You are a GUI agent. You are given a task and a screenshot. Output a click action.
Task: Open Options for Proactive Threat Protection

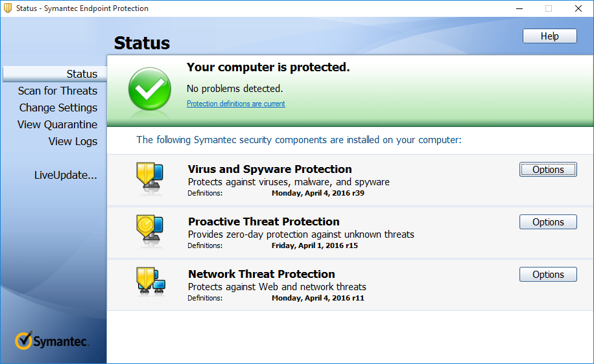click(548, 222)
